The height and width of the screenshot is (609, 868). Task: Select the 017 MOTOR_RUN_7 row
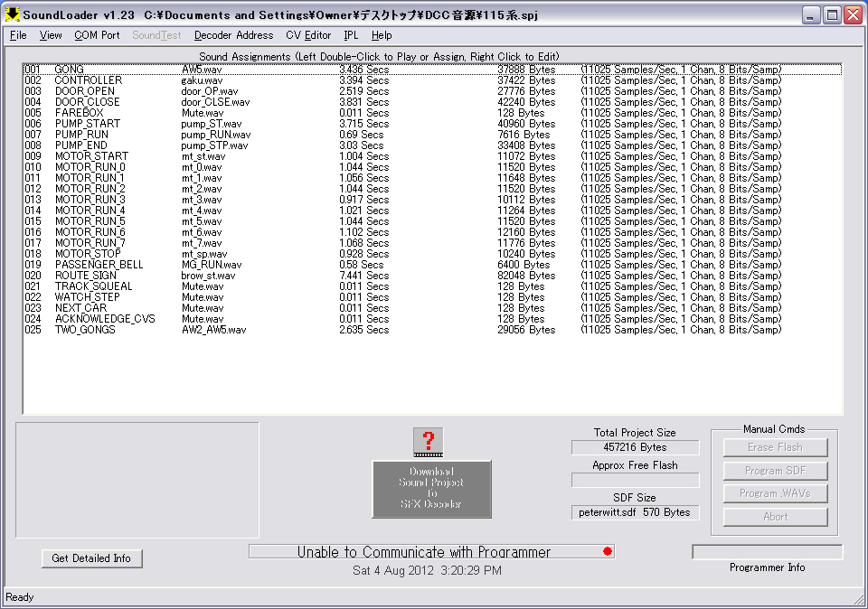432,243
